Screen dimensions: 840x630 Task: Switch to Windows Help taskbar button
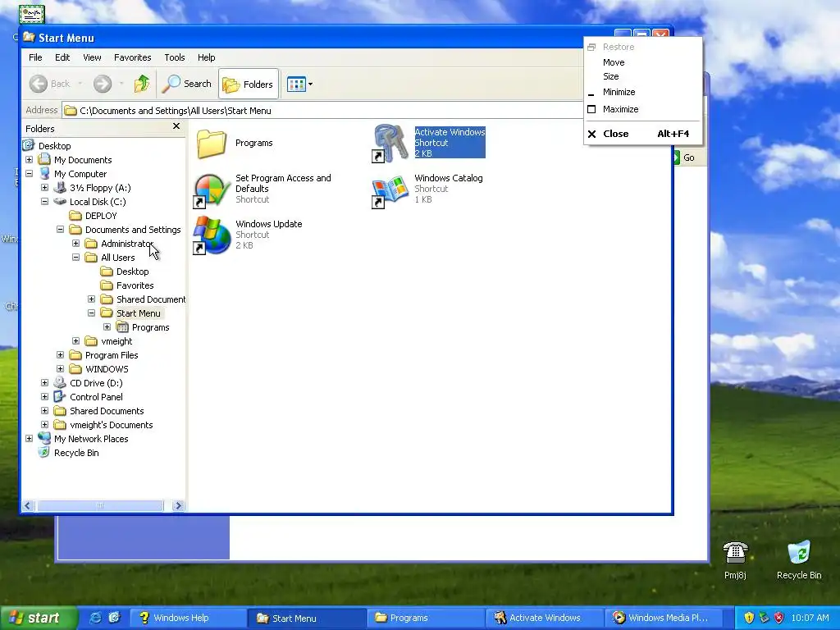(x=186, y=618)
